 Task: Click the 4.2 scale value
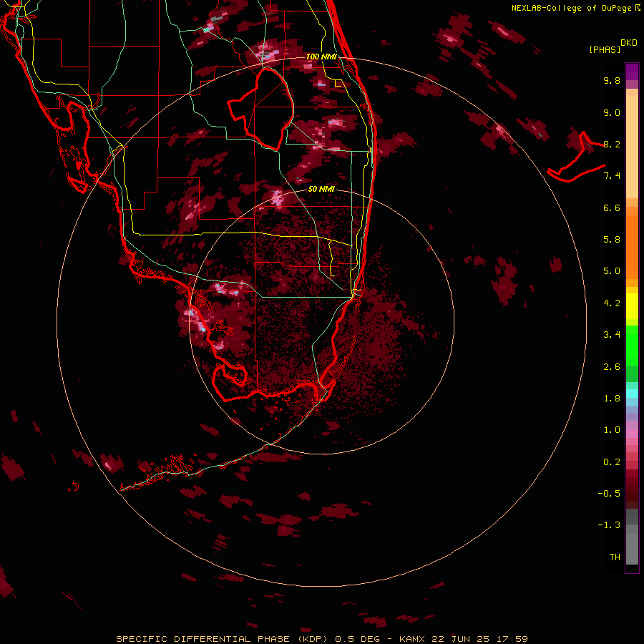[612, 303]
